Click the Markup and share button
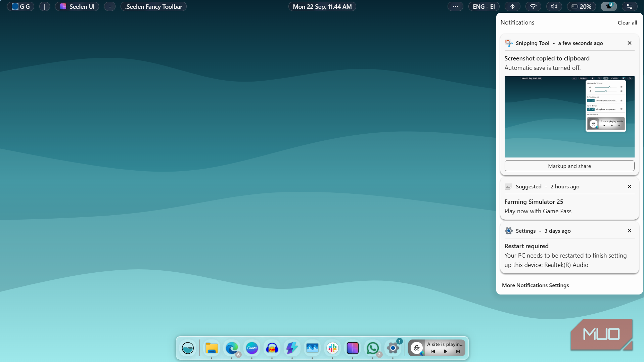The height and width of the screenshot is (362, 644). 569,166
